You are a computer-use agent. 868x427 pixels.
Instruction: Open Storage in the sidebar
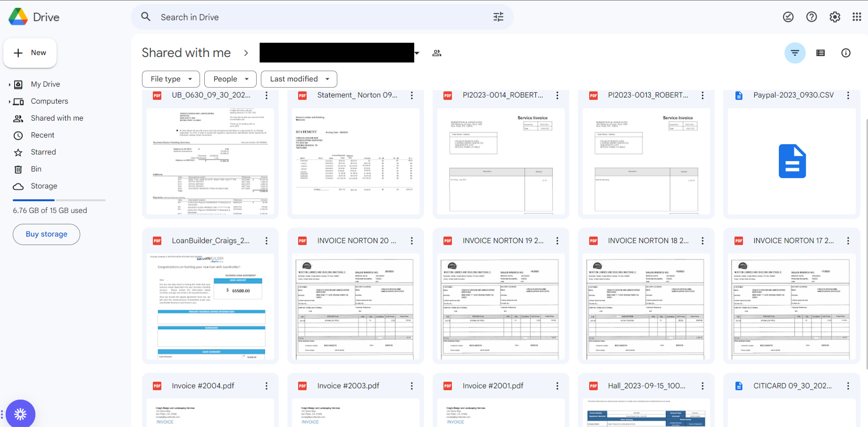[x=44, y=186]
